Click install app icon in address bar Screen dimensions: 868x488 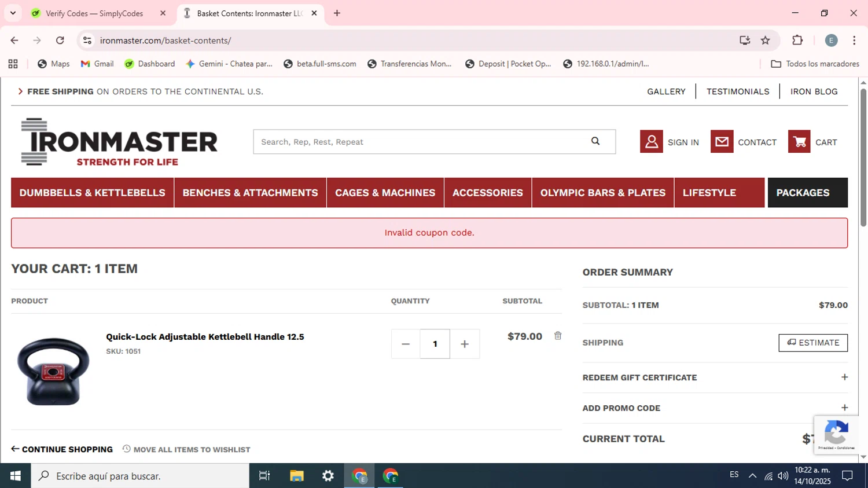click(x=745, y=41)
